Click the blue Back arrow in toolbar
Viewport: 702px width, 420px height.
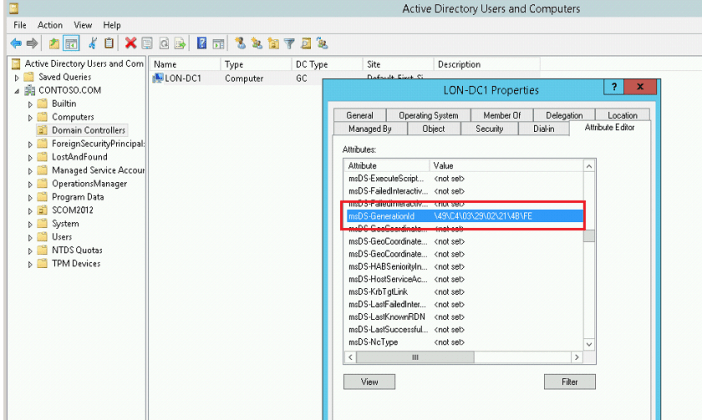(x=16, y=43)
